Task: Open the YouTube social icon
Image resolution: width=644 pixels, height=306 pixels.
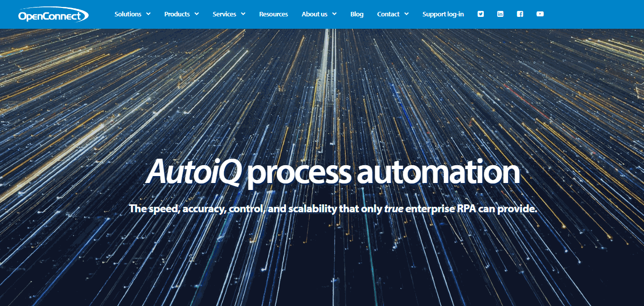Action: tap(540, 14)
